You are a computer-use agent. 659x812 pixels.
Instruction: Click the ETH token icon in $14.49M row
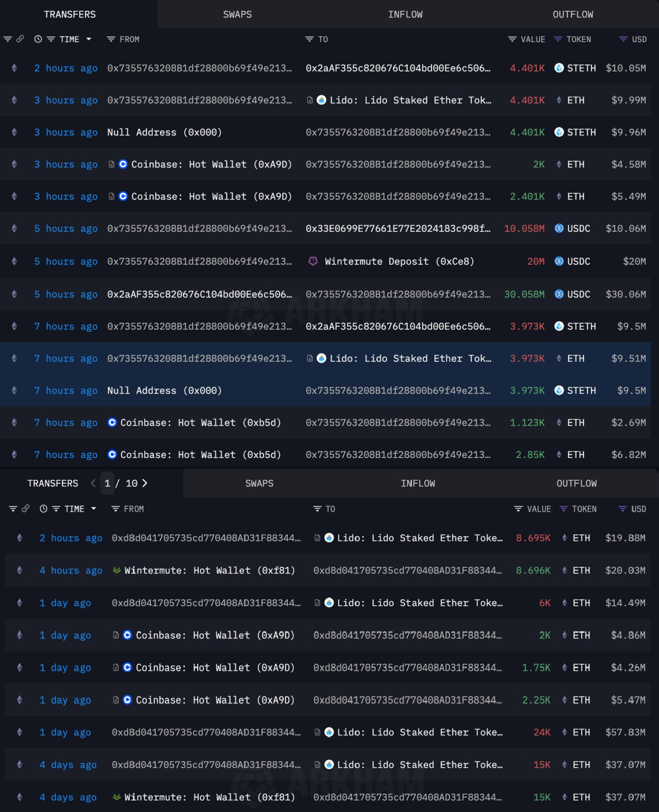(x=565, y=602)
